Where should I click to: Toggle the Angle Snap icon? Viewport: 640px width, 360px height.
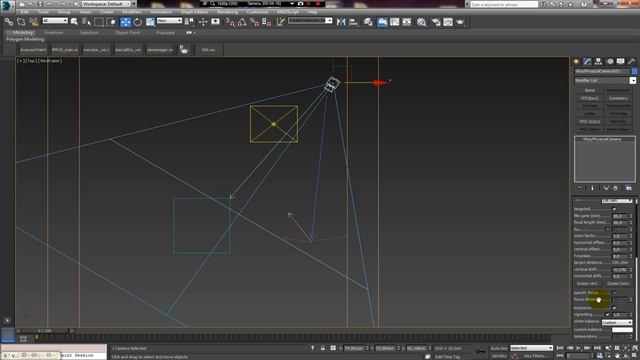point(242,22)
